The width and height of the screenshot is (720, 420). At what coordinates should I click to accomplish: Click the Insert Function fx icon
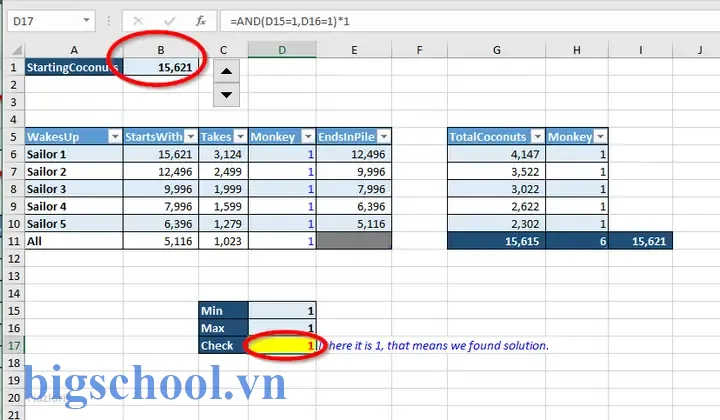pyautogui.click(x=201, y=21)
